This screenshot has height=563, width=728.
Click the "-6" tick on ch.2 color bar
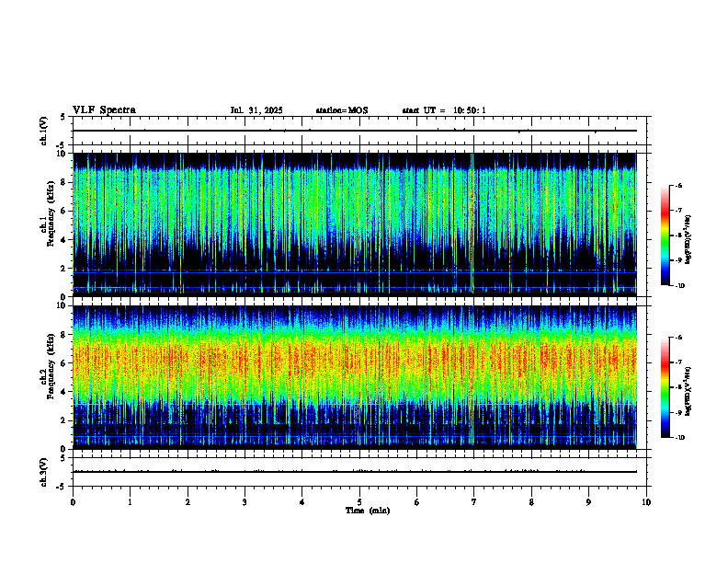(678, 338)
